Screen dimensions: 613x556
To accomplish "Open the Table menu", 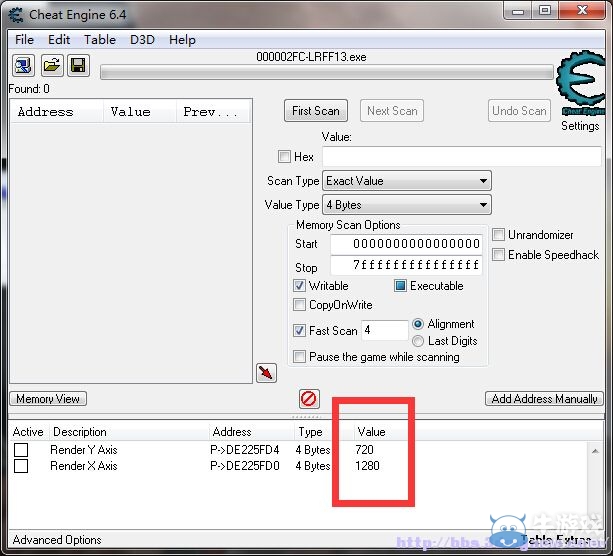I will 100,39.
